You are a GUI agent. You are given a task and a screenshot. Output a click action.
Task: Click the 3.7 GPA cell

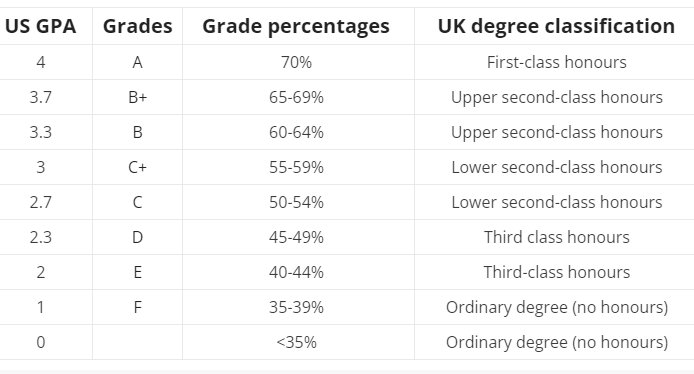click(x=41, y=97)
